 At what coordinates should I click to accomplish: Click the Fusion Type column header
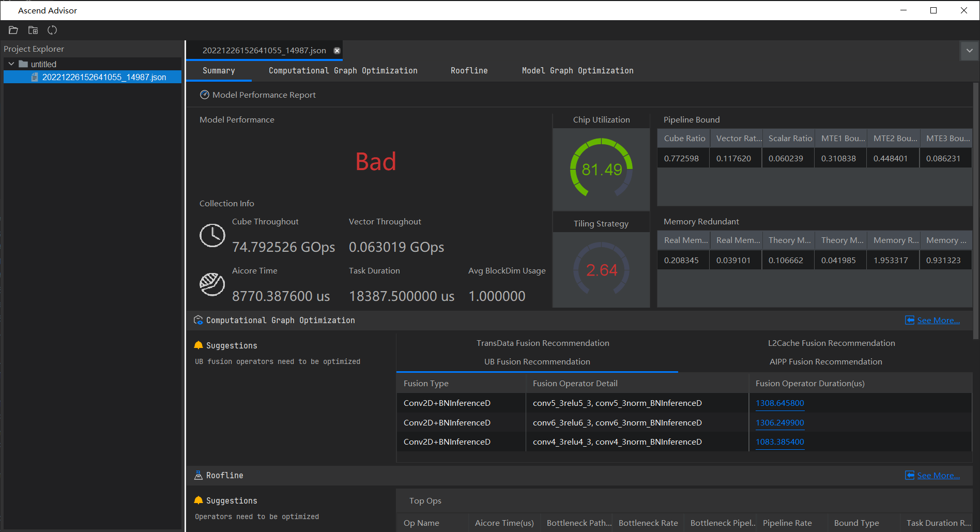[x=462, y=384]
